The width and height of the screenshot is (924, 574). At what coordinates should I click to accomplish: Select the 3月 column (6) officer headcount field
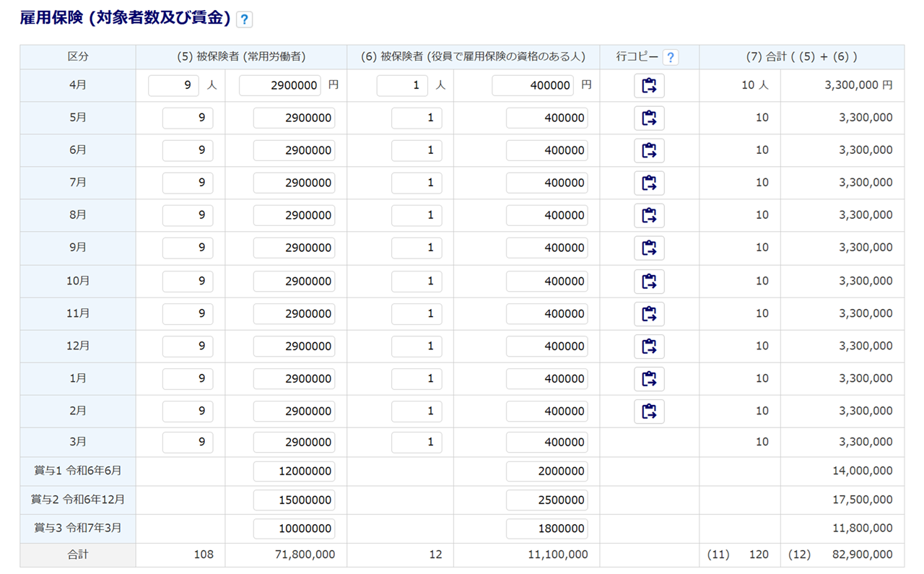417,442
